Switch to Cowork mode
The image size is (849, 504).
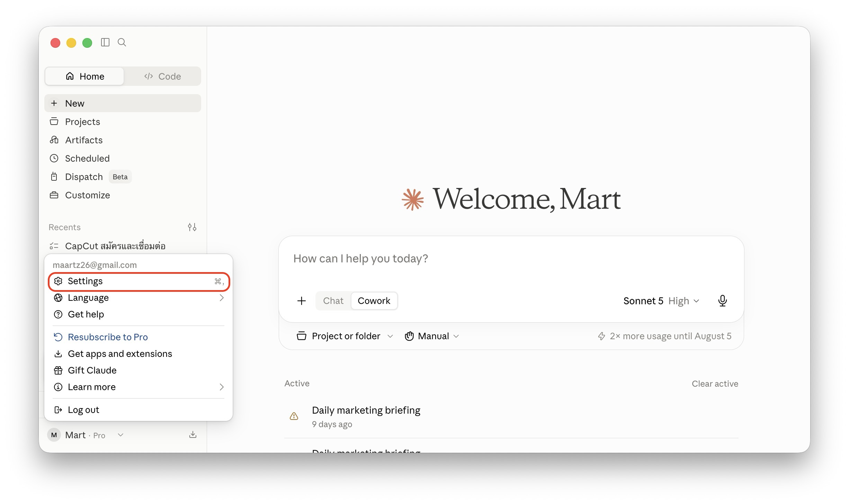(x=374, y=301)
